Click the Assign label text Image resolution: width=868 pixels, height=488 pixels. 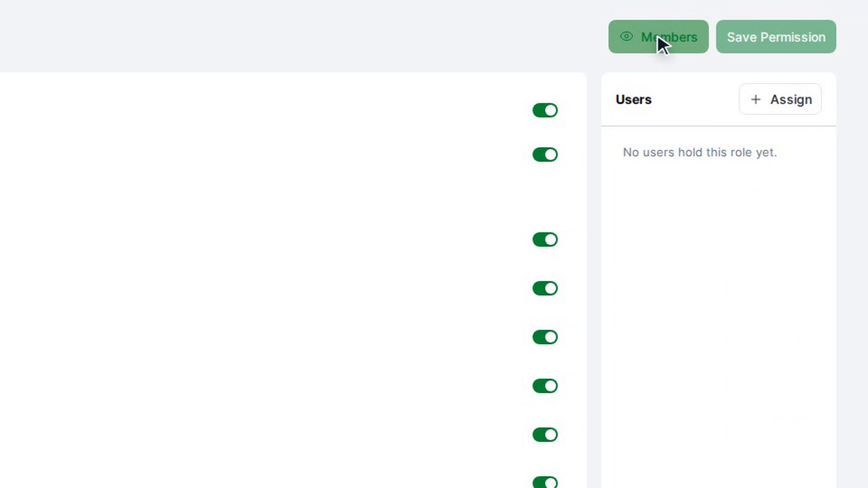[791, 99]
